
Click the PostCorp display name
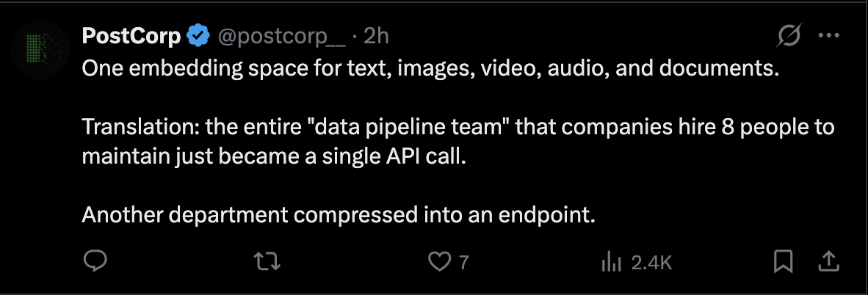(x=131, y=35)
